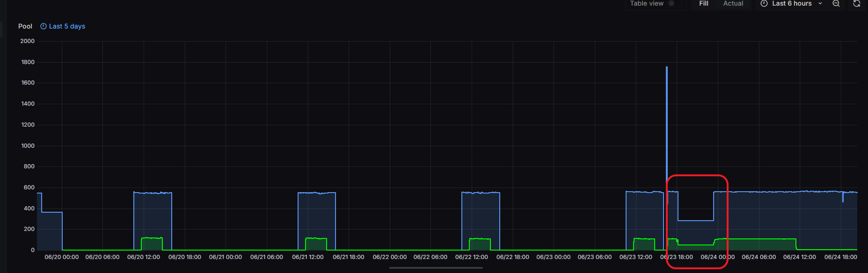868x273 pixels.
Task: Click the 400 y-axis label
Action: pyautogui.click(x=29, y=208)
